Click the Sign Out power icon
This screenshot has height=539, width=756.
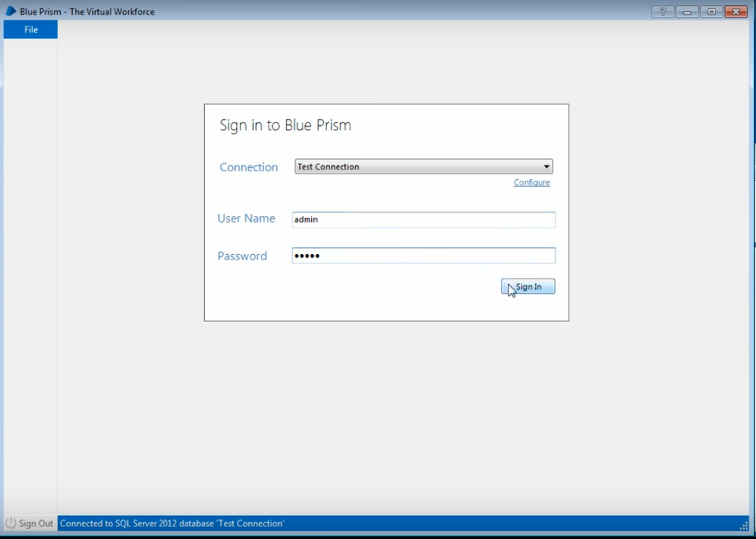click(x=10, y=523)
